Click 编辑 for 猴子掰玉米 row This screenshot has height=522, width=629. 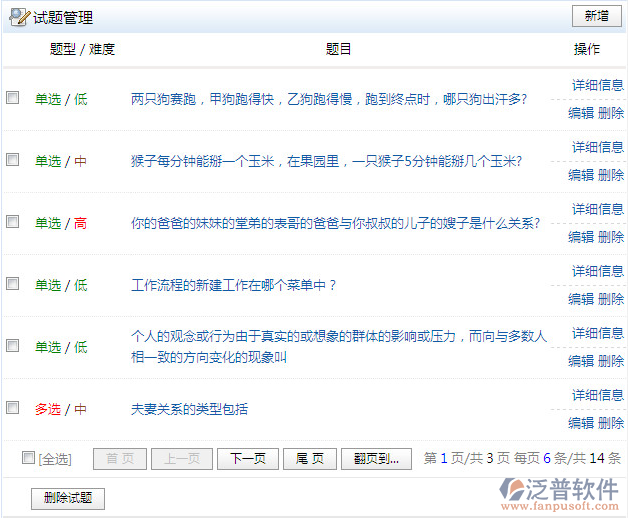[581, 175]
